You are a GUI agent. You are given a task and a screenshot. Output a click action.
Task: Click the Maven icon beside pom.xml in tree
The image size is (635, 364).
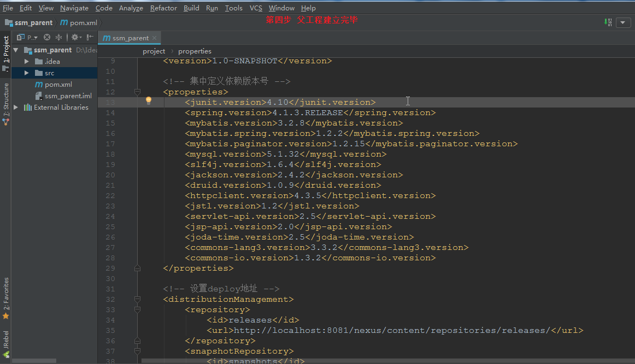[x=39, y=85]
